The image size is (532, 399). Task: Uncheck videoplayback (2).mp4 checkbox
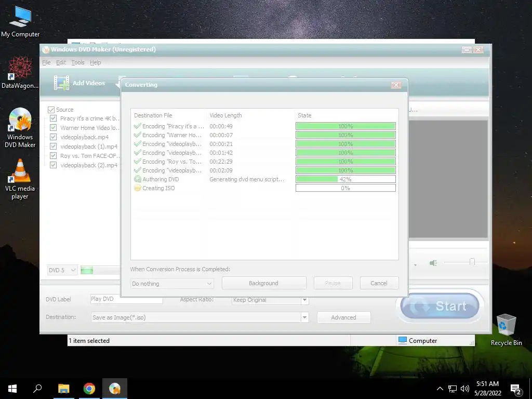[x=54, y=165]
